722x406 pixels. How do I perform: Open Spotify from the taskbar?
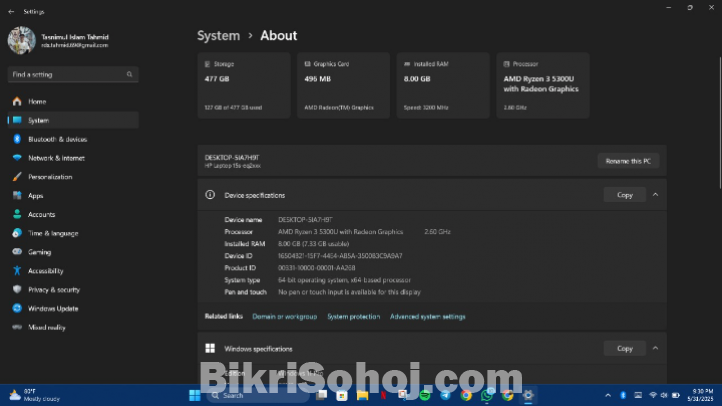pos(425,395)
